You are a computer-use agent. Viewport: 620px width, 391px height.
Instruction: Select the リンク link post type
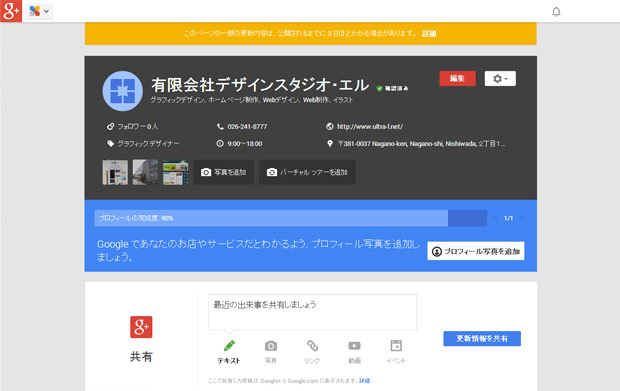click(x=312, y=351)
